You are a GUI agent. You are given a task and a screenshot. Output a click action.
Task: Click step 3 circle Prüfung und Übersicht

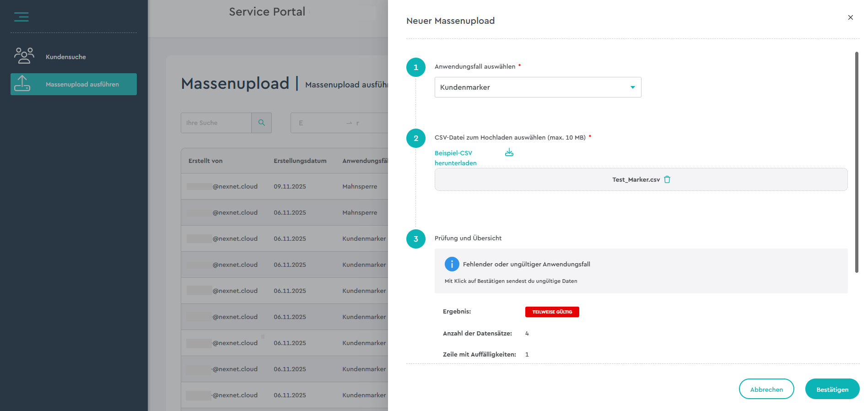point(415,239)
